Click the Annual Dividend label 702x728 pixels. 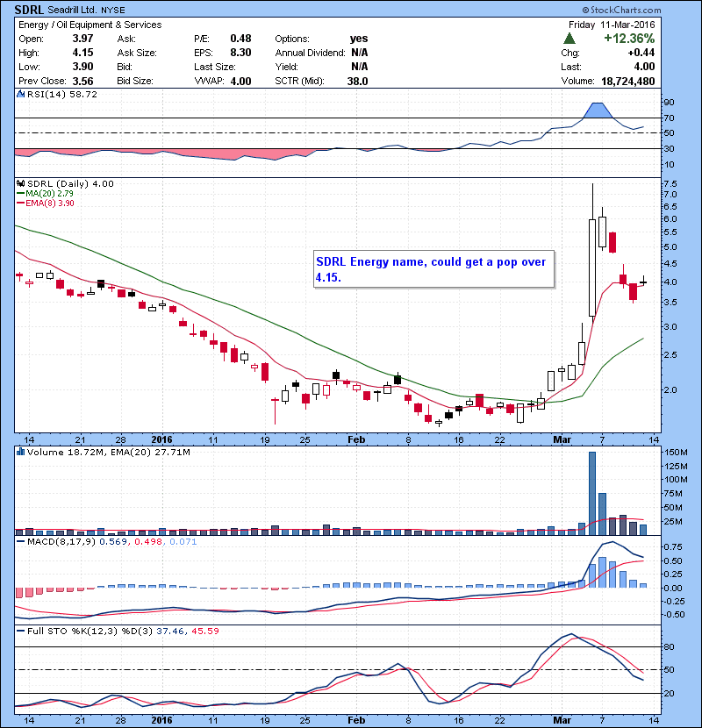311,53
